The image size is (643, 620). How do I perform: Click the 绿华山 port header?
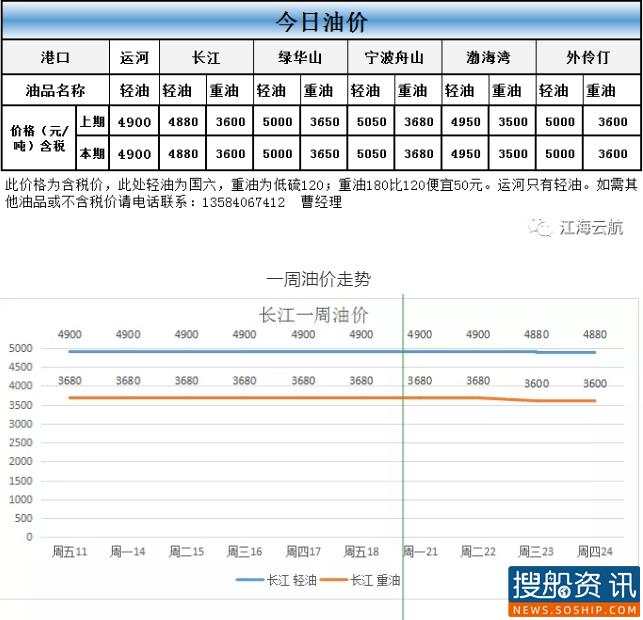click(x=300, y=57)
